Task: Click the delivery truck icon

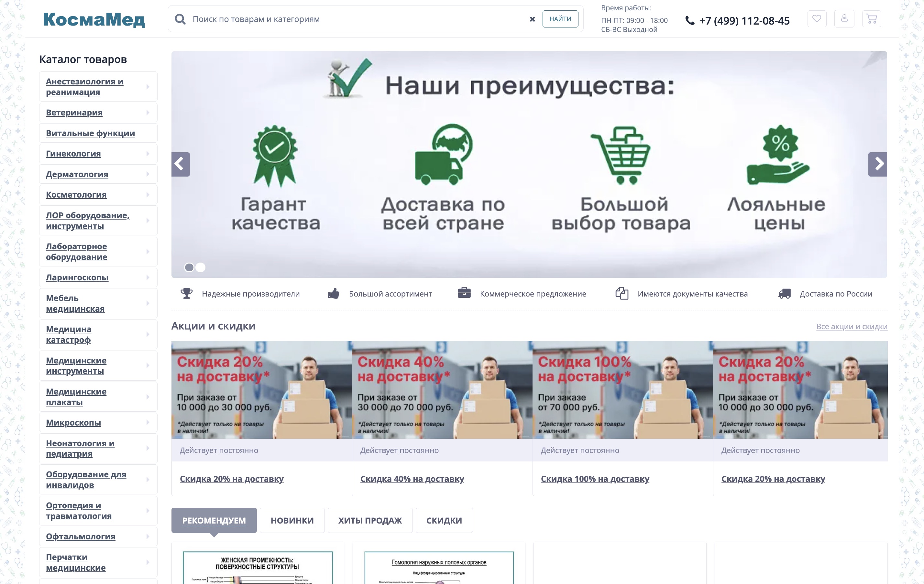Action: (784, 294)
